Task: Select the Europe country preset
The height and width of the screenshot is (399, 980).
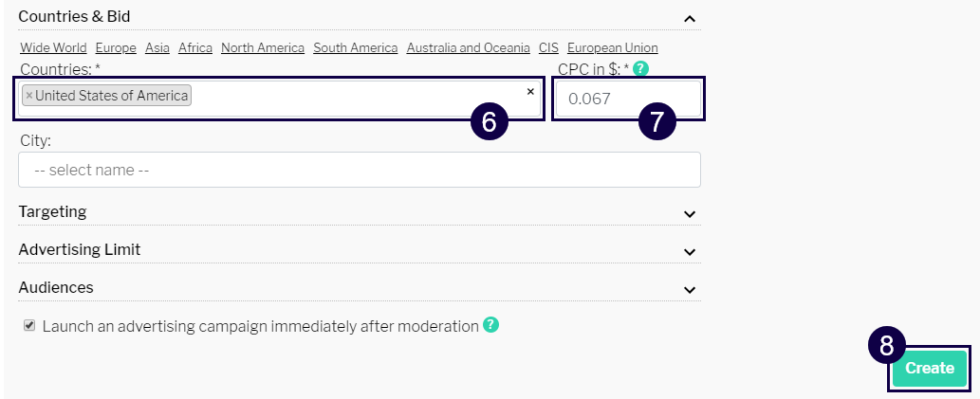Action: (x=116, y=47)
